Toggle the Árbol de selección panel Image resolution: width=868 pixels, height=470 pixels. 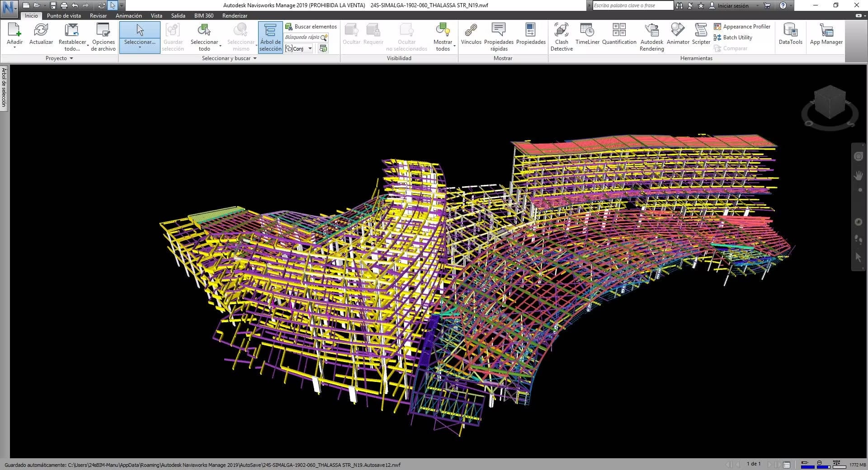pyautogui.click(x=270, y=37)
